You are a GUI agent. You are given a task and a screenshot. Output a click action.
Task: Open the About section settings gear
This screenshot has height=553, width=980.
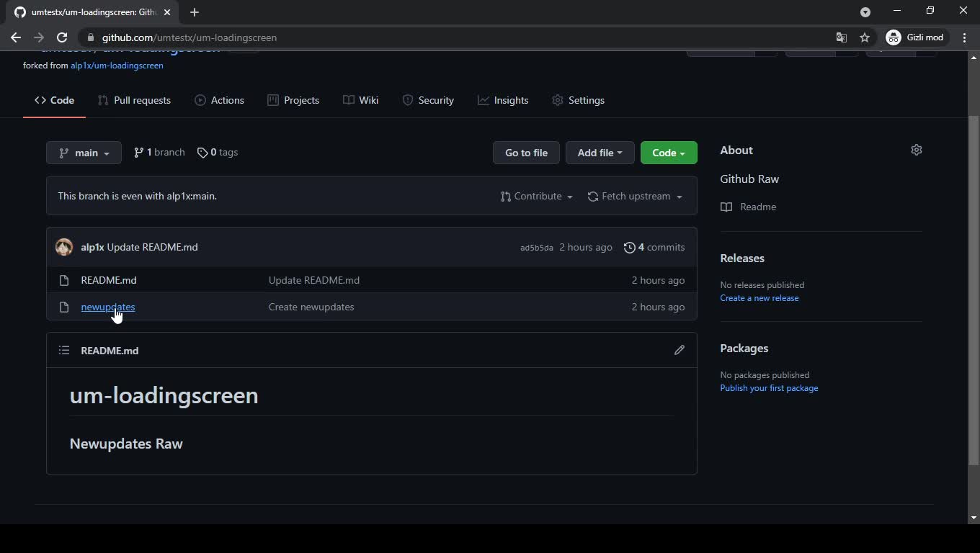click(x=916, y=150)
